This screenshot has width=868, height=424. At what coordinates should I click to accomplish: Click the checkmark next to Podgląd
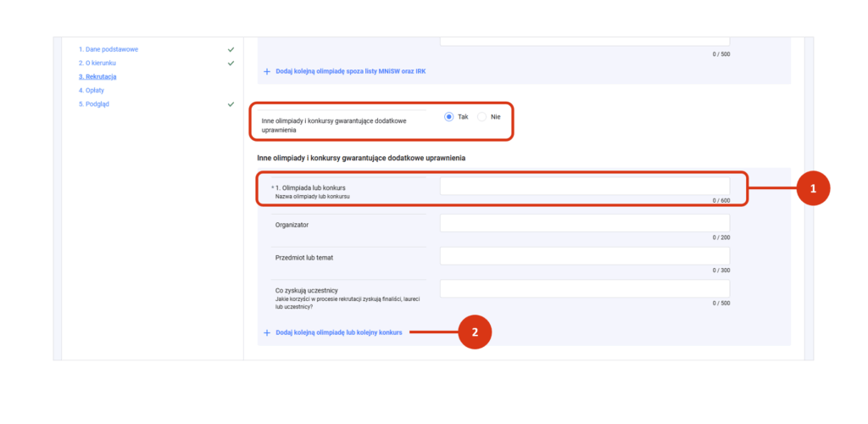coord(231,104)
